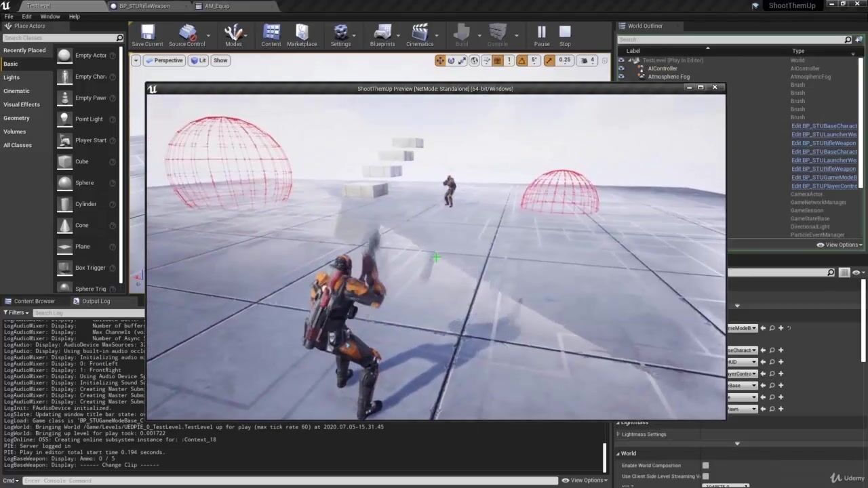Click the Point Light actor icon
The width and height of the screenshot is (868, 488).
click(64, 119)
